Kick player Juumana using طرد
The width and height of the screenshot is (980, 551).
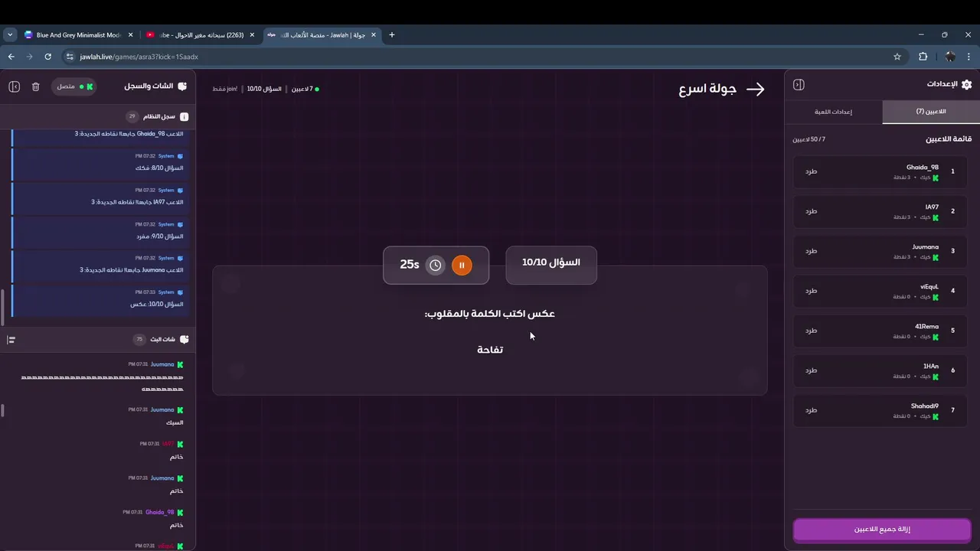coord(811,251)
